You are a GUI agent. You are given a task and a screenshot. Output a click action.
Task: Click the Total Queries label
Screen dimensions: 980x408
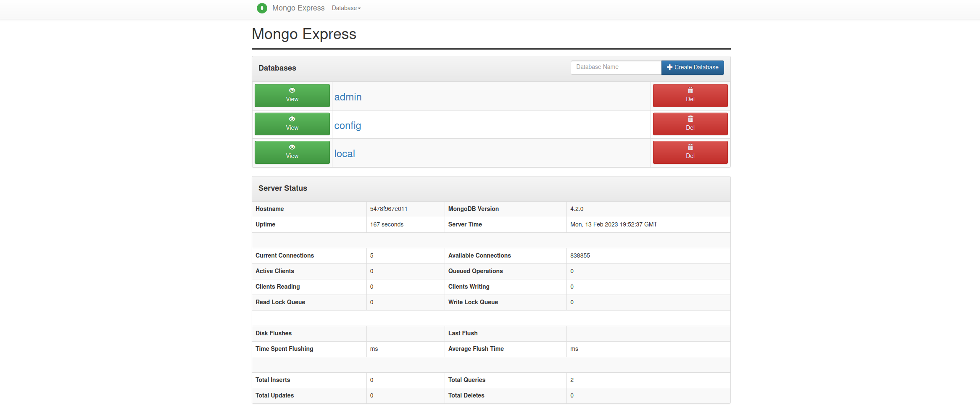[x=466, y=380]
